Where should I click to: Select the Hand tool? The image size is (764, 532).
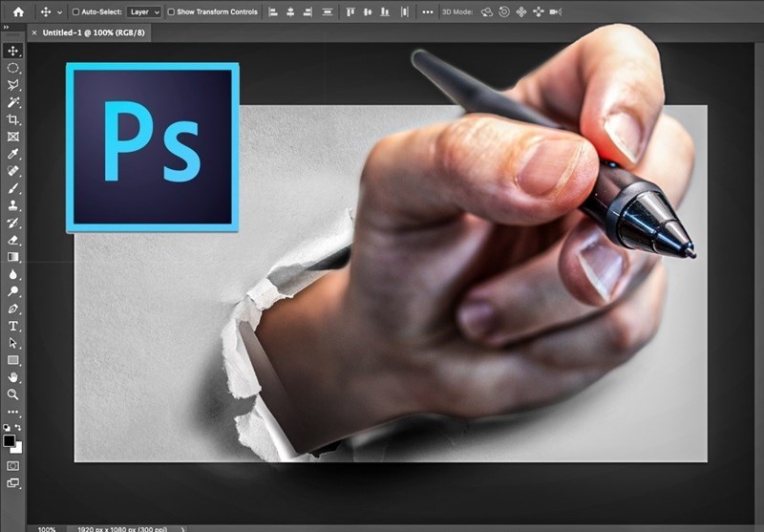(12, 377)
